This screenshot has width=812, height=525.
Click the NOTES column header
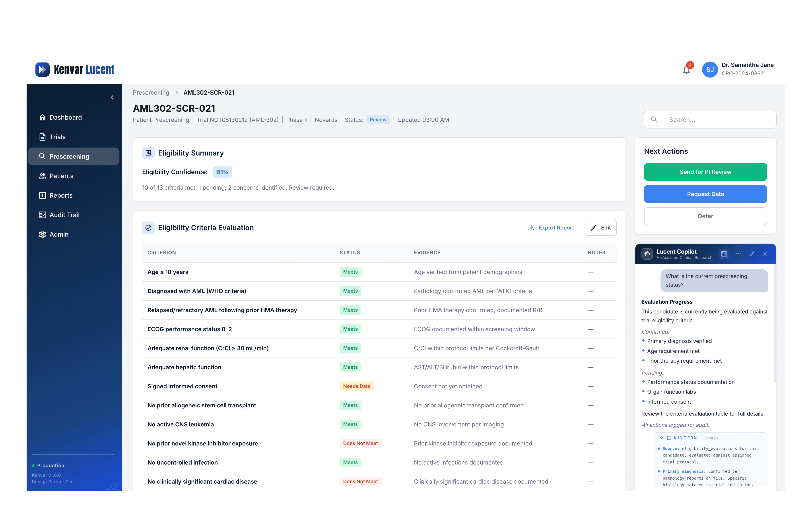tap(596, 253)
